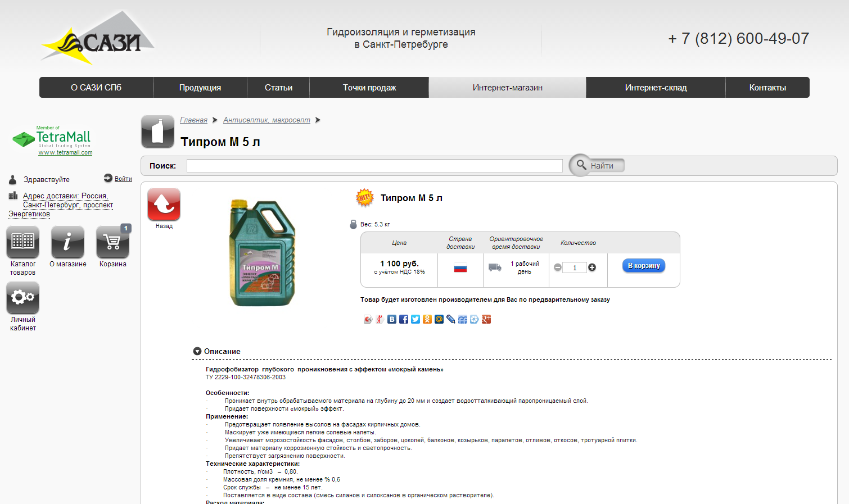
Task: Click the Каталог товаров catalog icon
Action: [22, 242]
